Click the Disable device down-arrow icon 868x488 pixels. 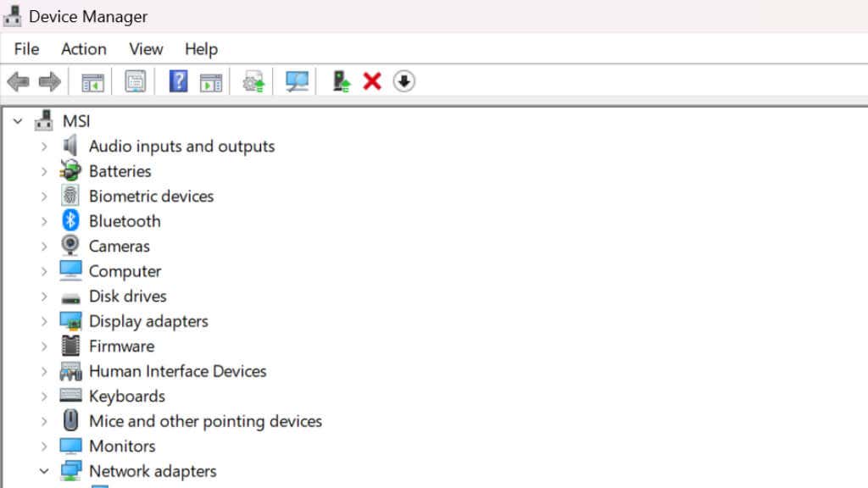404,81
